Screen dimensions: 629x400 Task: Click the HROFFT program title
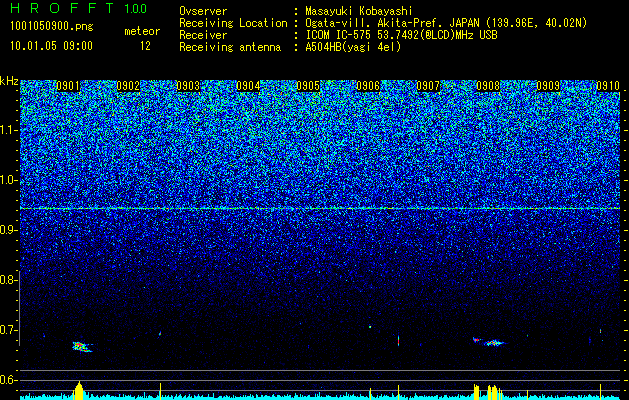(62, 8)
